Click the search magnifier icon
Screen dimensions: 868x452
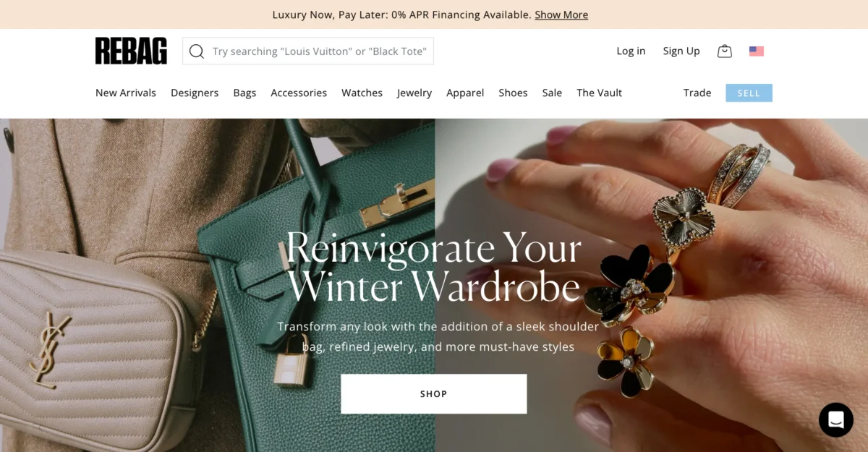coord(196,51)
